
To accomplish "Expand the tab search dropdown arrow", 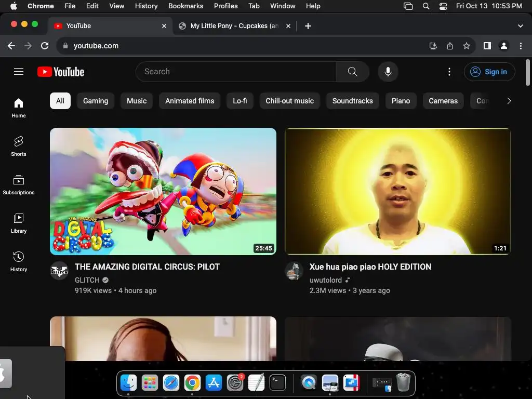I will coord(520,26).
